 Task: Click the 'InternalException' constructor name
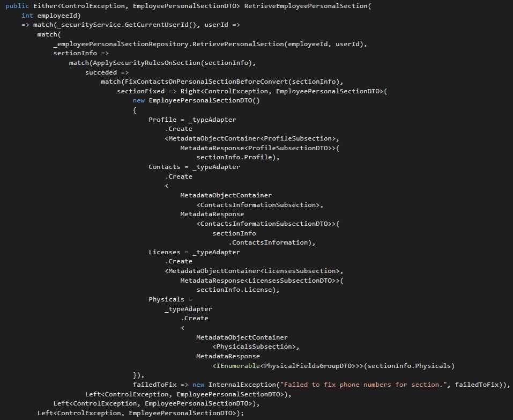[242, 385]
